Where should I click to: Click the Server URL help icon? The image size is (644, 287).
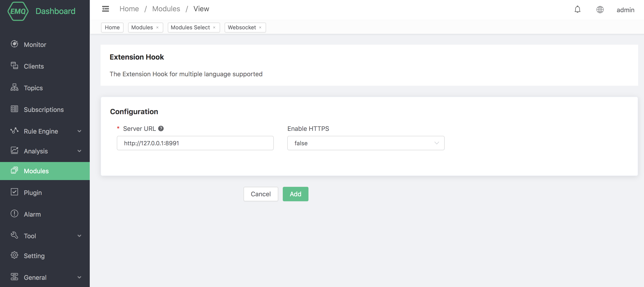click(x=161, y=128)
